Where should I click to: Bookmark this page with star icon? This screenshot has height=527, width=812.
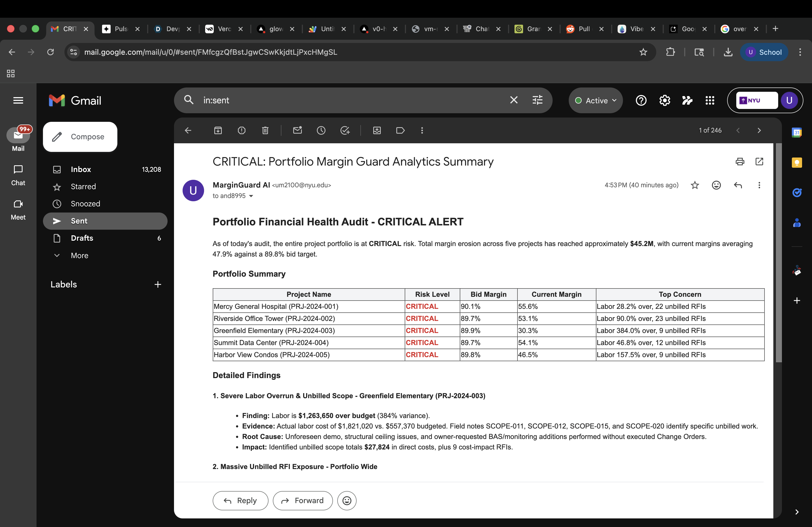pyautogui.click(x=643, y=52)
